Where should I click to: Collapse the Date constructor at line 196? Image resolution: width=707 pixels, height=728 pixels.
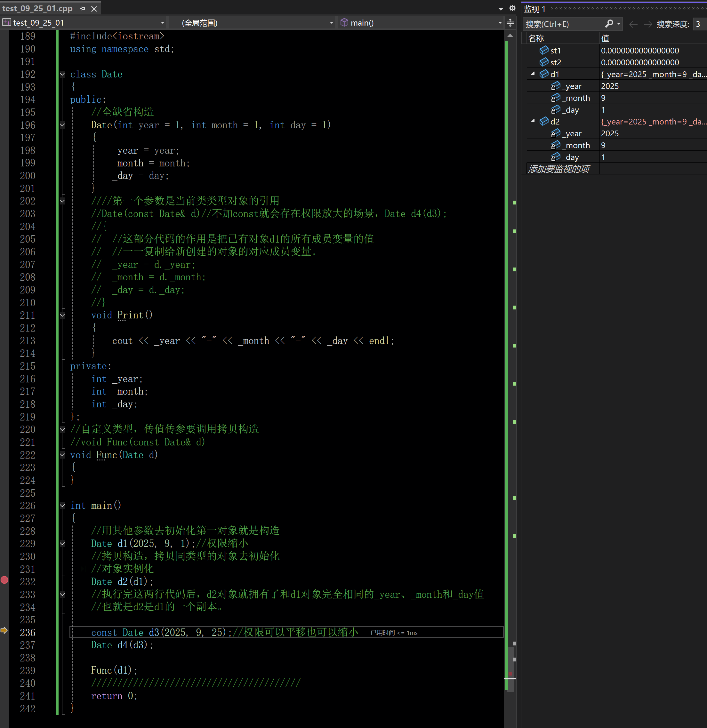click(62, 125)
